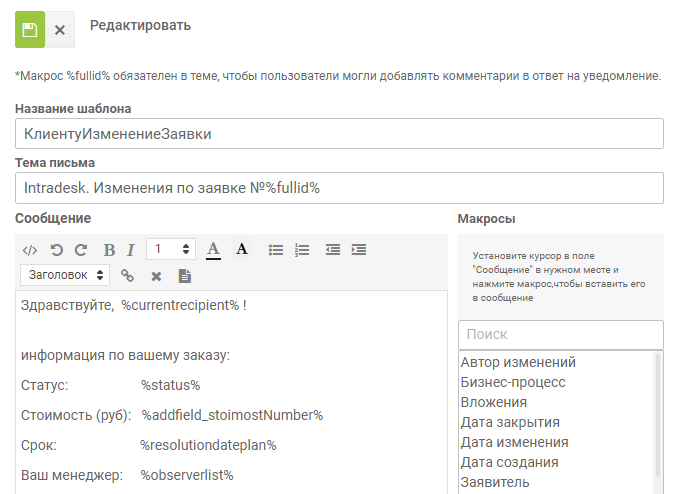Pick the text background highlight color
This screenshot has height=494, width=678.
[241, 249]
